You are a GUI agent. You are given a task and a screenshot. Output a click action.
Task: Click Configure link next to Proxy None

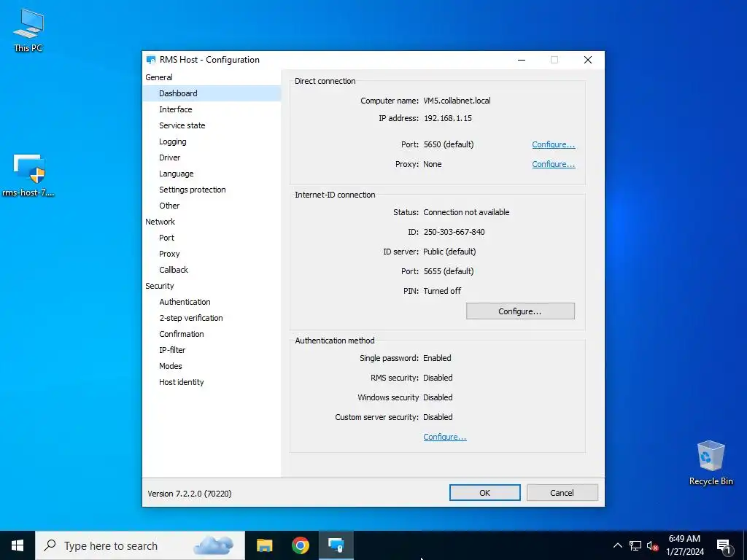554,164
